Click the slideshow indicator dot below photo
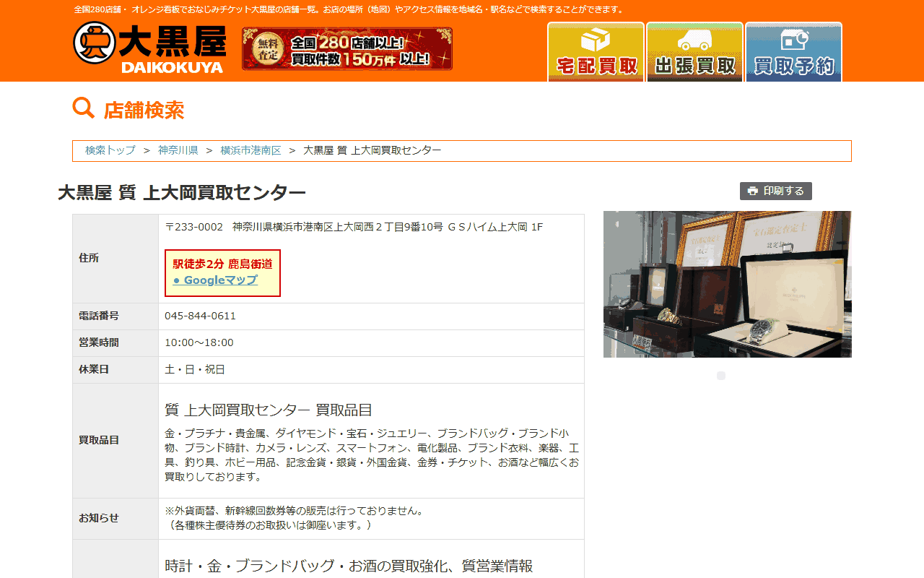 tap(721, 376)
